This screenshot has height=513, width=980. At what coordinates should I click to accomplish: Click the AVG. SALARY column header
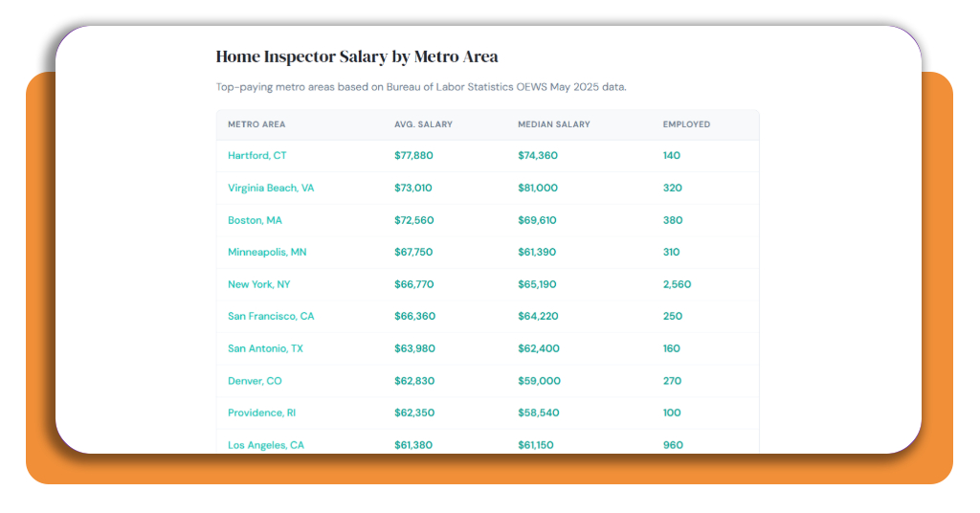click(423, 124)
